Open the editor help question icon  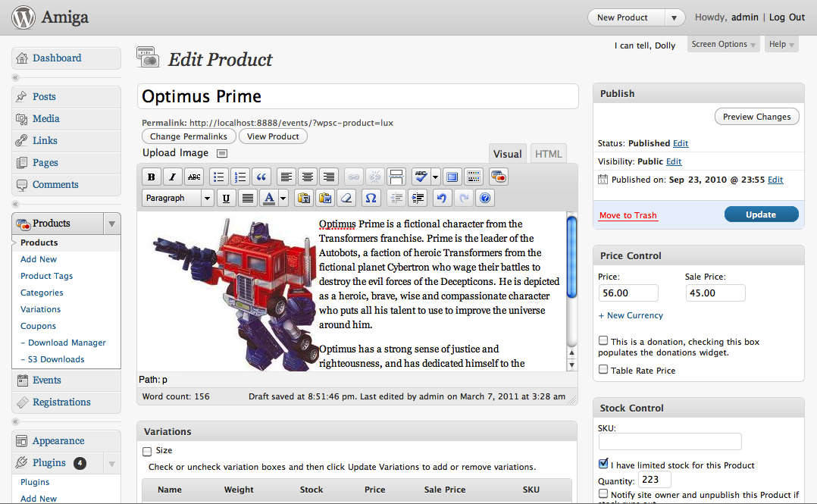pyautogui.click(x=485, y=198)
